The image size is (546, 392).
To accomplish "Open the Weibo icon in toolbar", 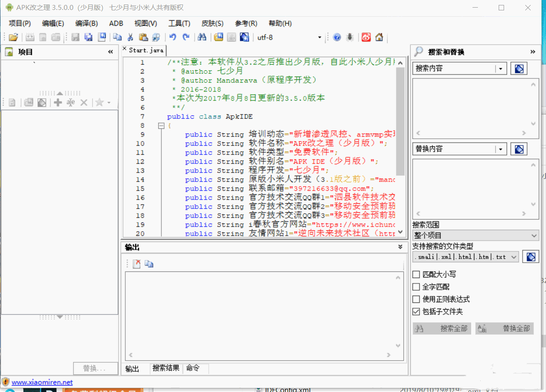I will pyautogui.click(x=366, y=37).
